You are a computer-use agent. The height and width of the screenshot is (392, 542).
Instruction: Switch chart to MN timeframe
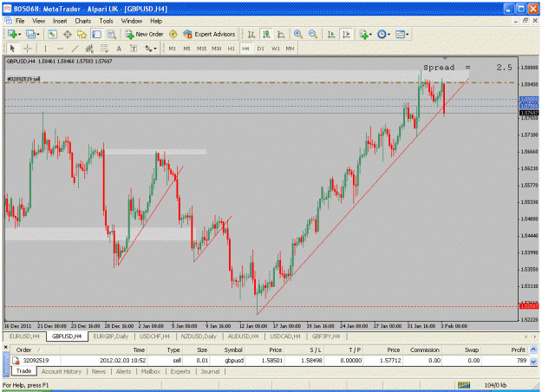pos(290,49)
